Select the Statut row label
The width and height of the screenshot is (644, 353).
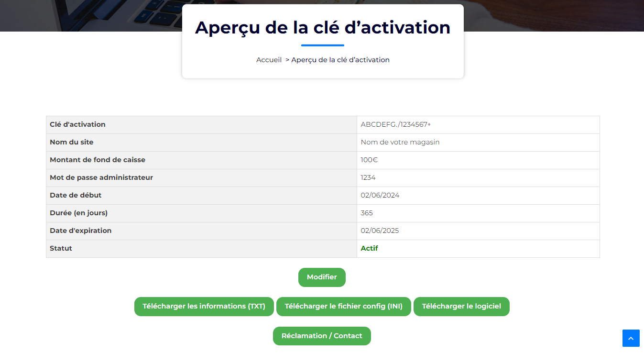pyautogui.click(x=61, y=248)
